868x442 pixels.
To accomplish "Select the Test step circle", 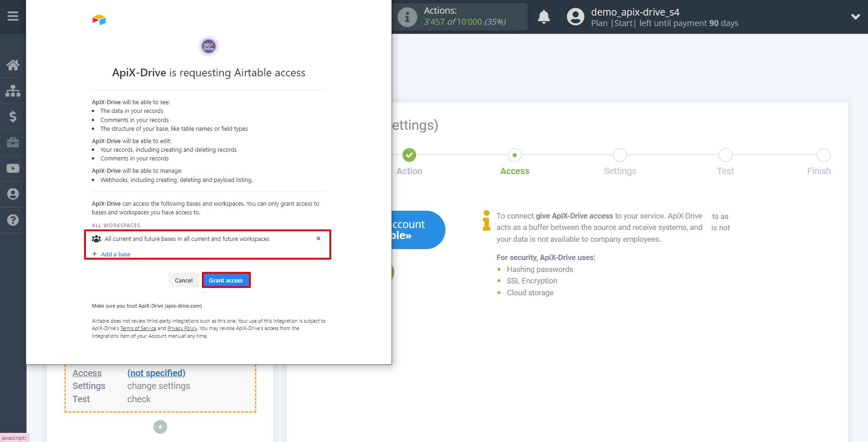I will (x=725, y=155).
